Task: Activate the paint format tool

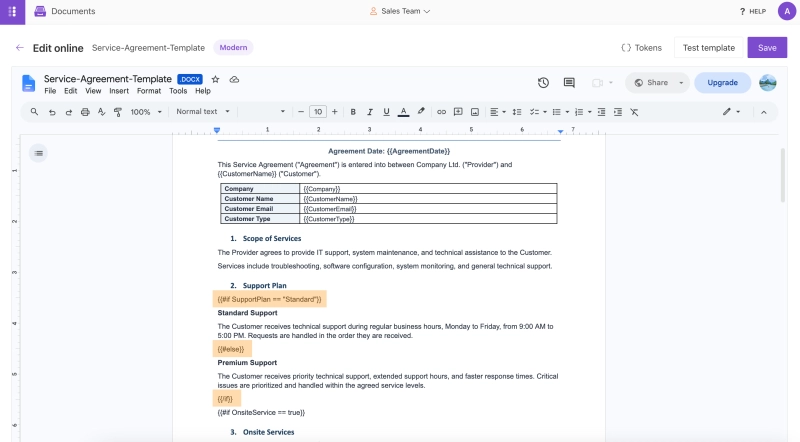Action: [x=118, y=112]
